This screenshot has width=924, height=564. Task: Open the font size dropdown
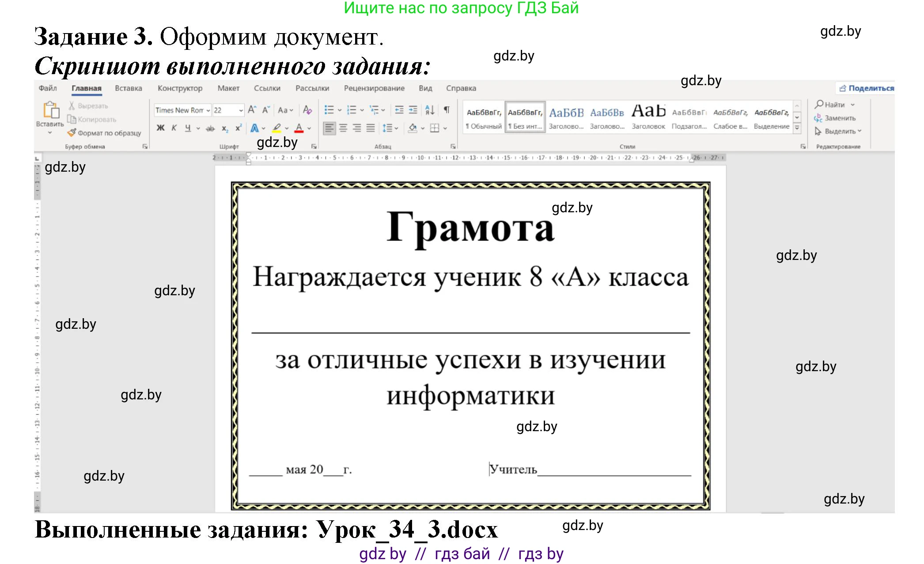click(x=241, y=110)
